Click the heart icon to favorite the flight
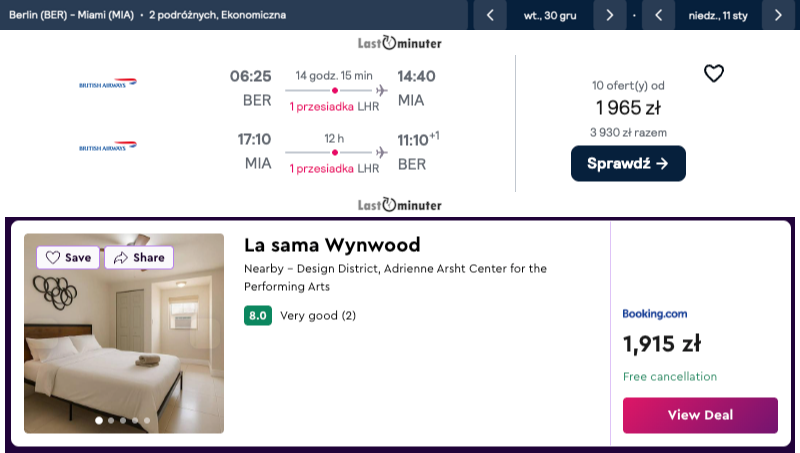This screenshot has width=800, height=453. pos(713,73)
